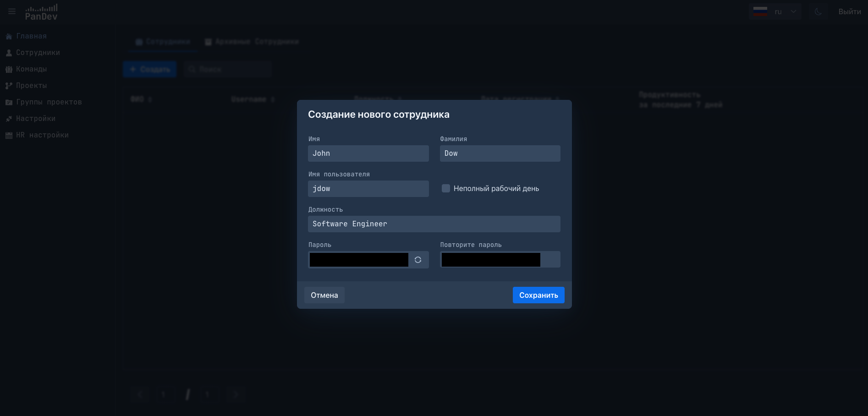Log out via Выйти
Image resolution: width=868 pixels, height=416 pixels.
click(849, 11)
